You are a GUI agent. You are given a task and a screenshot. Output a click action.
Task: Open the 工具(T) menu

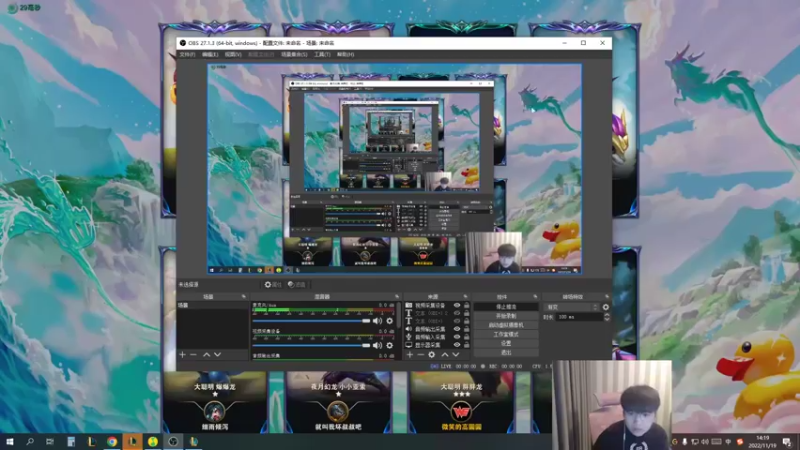322,54
